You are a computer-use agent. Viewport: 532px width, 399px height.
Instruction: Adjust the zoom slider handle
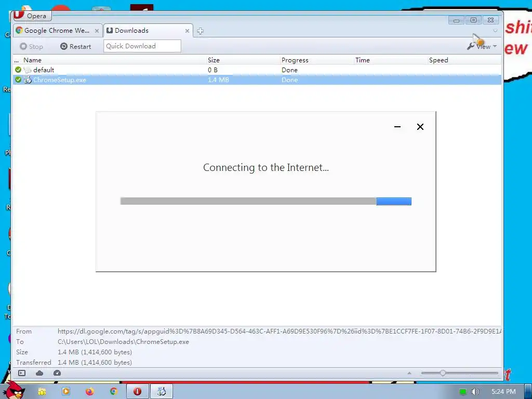(x=443, y=373)
